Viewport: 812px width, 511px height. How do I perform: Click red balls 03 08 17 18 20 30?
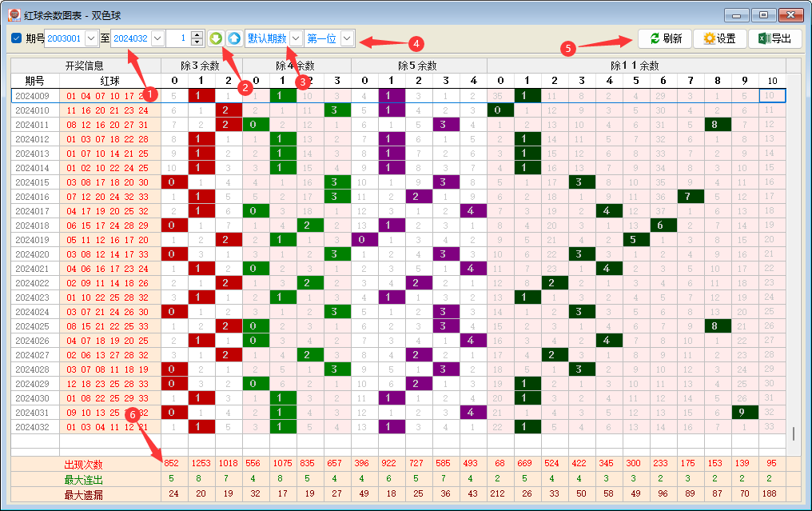point(108,182)
